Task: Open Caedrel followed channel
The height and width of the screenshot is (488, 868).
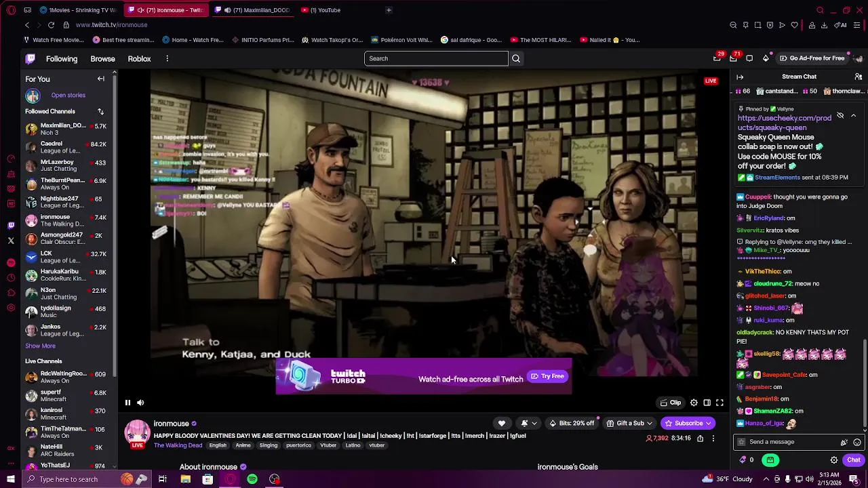Action: click(66, 147)
